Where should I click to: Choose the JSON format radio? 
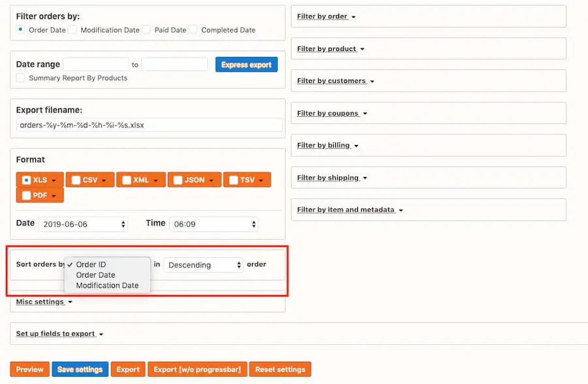click(178, 180)
